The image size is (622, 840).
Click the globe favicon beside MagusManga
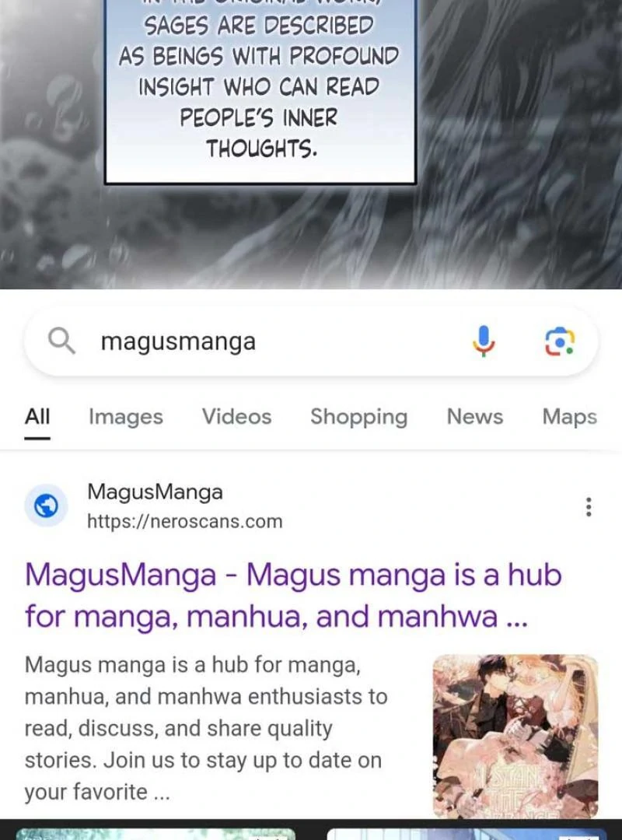pos(46,506)
